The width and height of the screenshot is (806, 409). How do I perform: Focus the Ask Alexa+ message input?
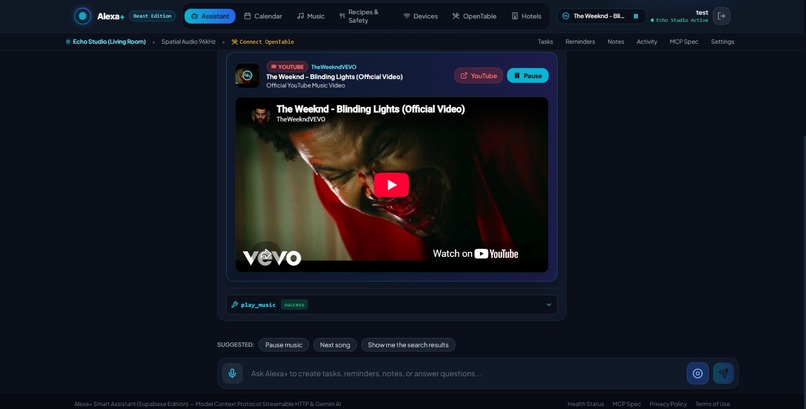pyautogui.click(x=465, y=374)
